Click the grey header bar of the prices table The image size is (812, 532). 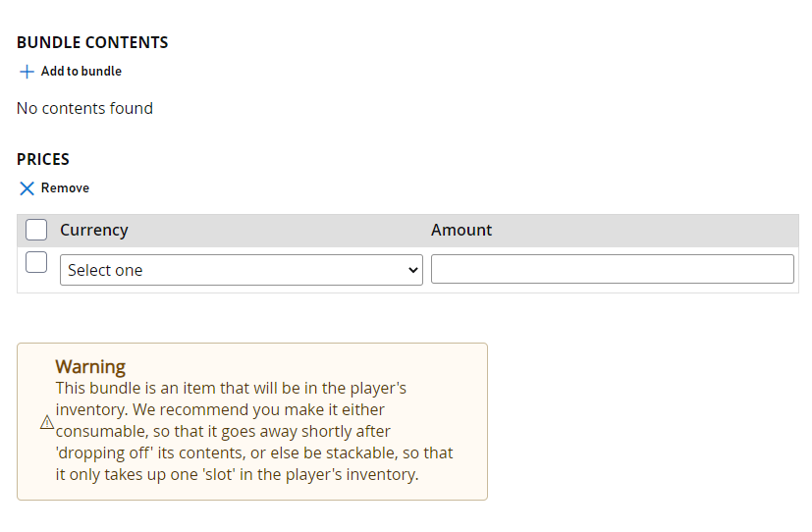coord(407,231)
